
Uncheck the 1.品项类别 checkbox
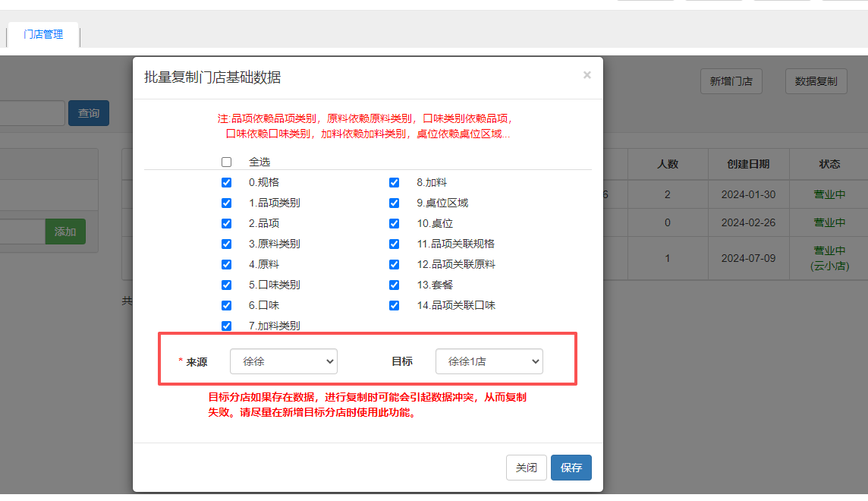pos(226,203)
